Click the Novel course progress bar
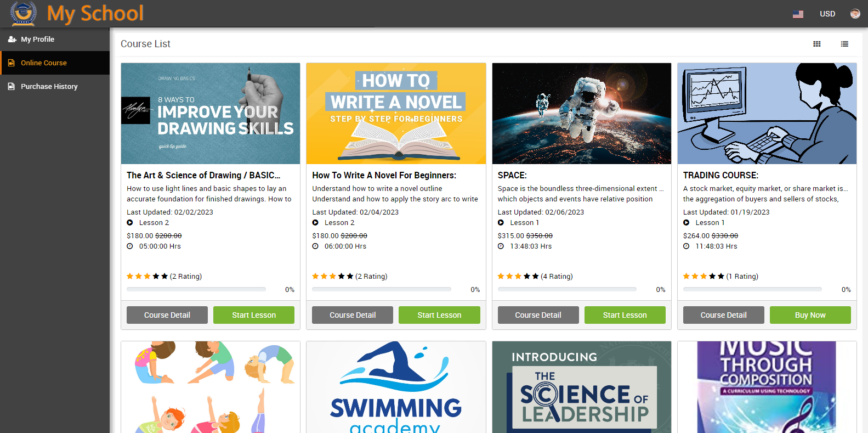The image size is (868, 433). [381, 289]
